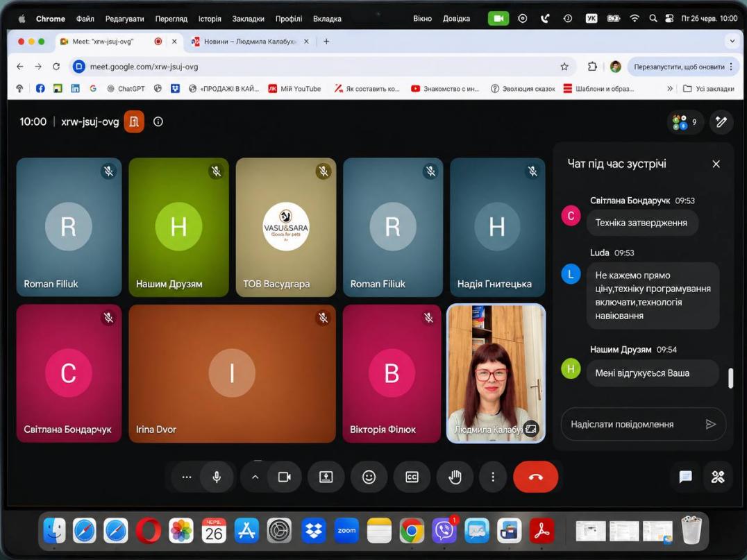This screenshot has height=560, width=747.
Task: Open the Усі закладки folder
Action: pos(708,89)
